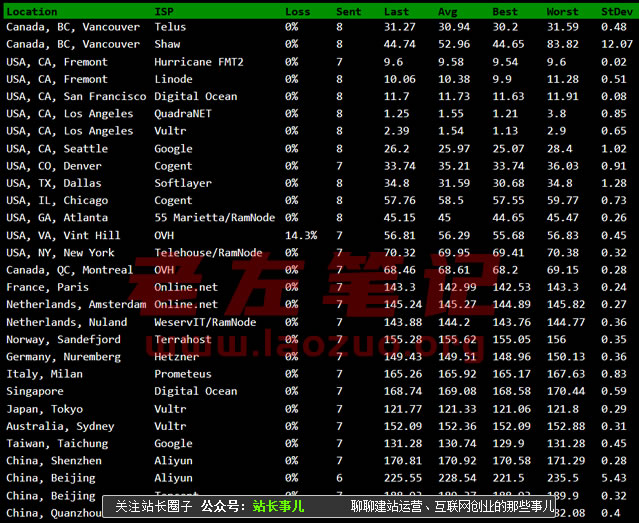Viewport: 639px width, 523px height.
Task: Select 'Netherlands, Amsterdam' location
Action: pyautogui.click(x=76, y=304)
